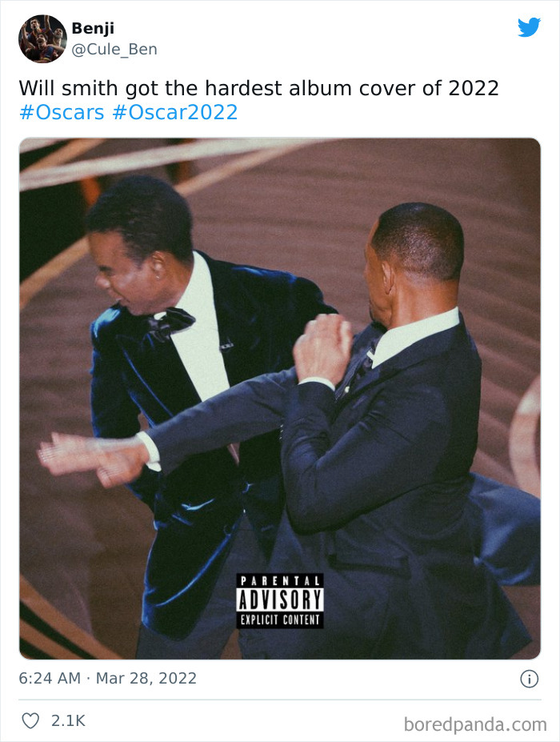Click the Mar 28, 2022 date
Viewport: 560px width, 742px height.
coord(146,679)
